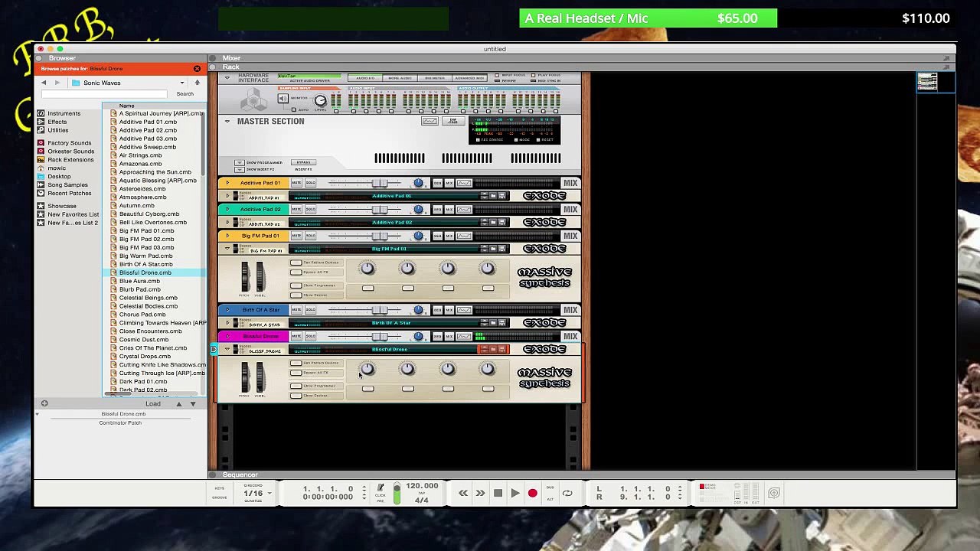Click the Advanced MIDI tab on Hardware Interface

pos(469,78)
